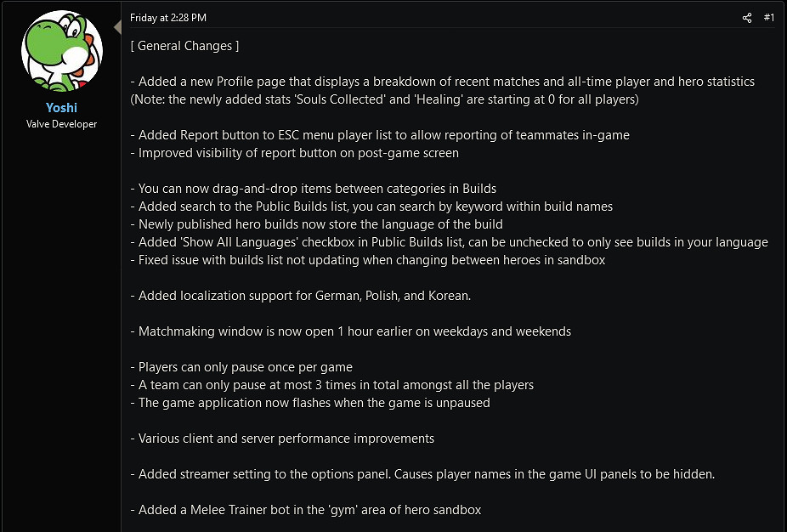Click the post arrow pointer beside the avatar

[117, 28]
